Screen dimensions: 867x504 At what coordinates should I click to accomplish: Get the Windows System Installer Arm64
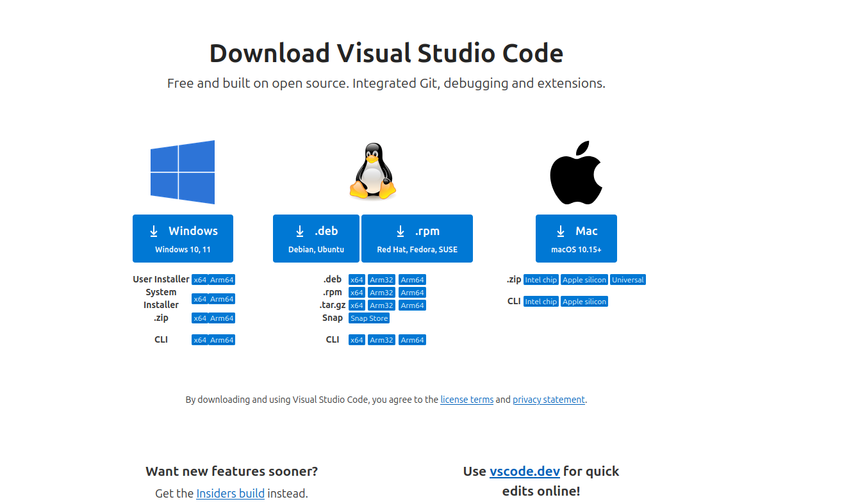pyautogui.click(x=222, y=299)
